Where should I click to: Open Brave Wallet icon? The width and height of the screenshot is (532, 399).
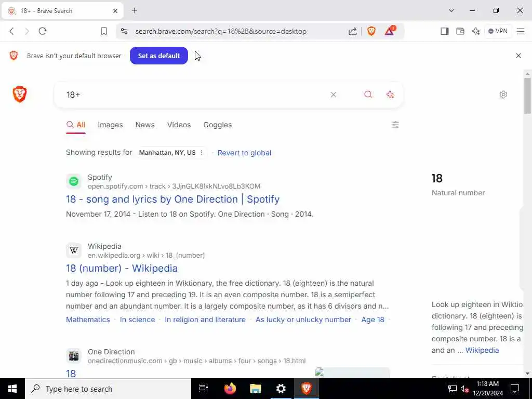460,31
